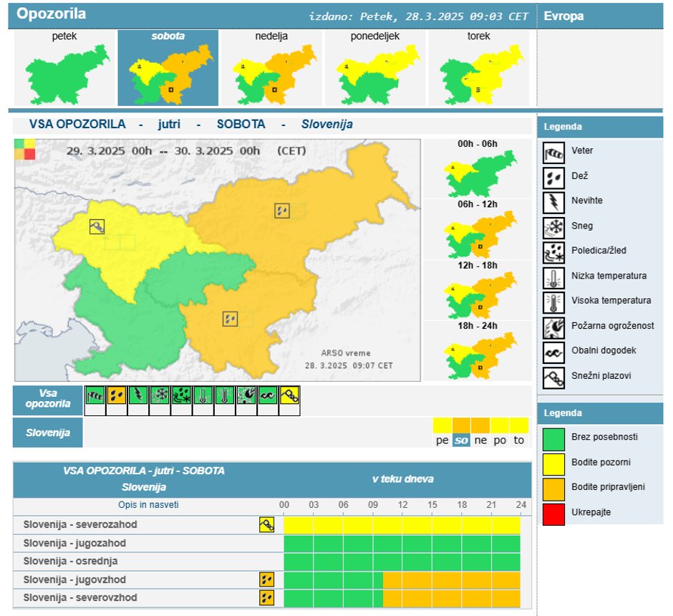
Task: Open rain icon beside Slovenija - jugovzhod row
Action: 266,579
